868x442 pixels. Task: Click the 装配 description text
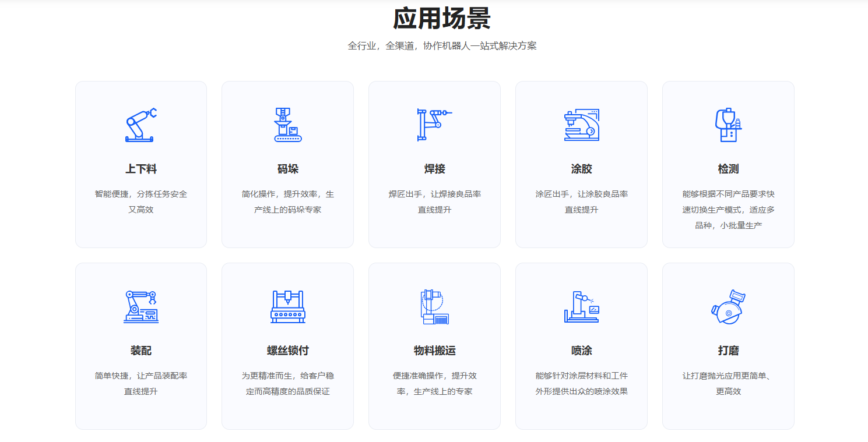click(141, 383)
